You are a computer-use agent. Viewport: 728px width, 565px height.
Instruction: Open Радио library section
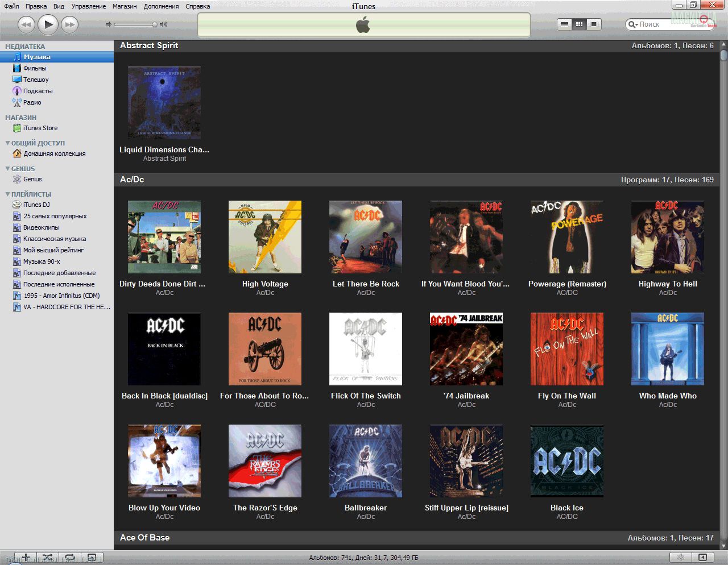click(57, 102)
